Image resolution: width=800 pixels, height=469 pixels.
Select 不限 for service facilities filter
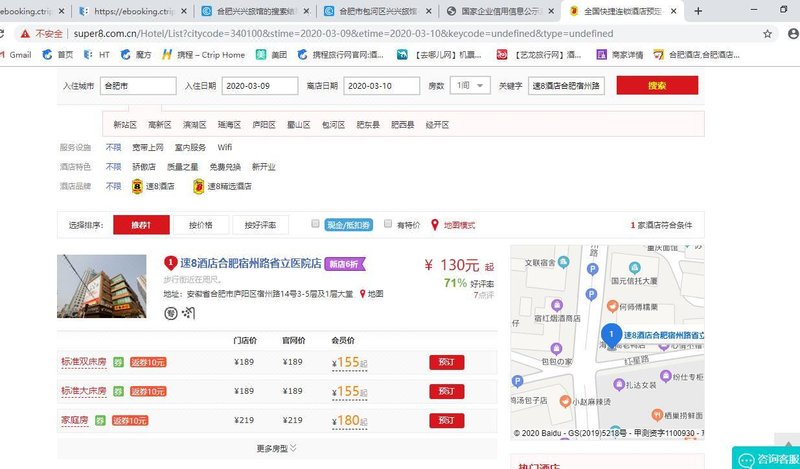point(114,147)
